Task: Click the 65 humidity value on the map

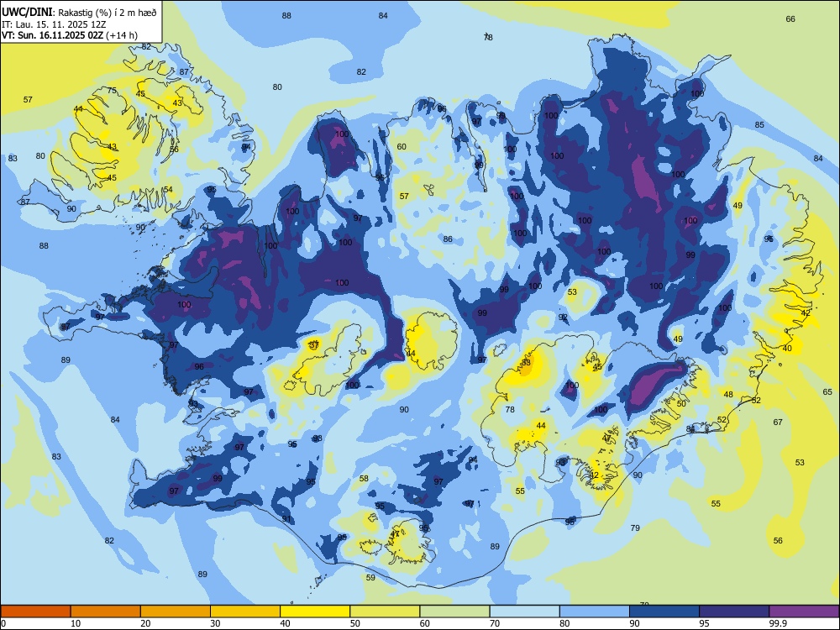Action: coord(827,391)
